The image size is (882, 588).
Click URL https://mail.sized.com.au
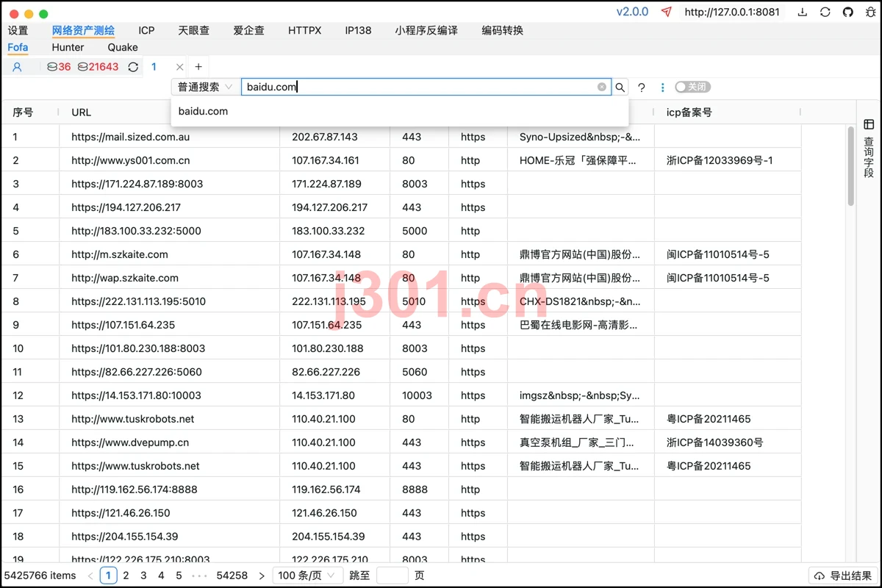click(131, 137)
